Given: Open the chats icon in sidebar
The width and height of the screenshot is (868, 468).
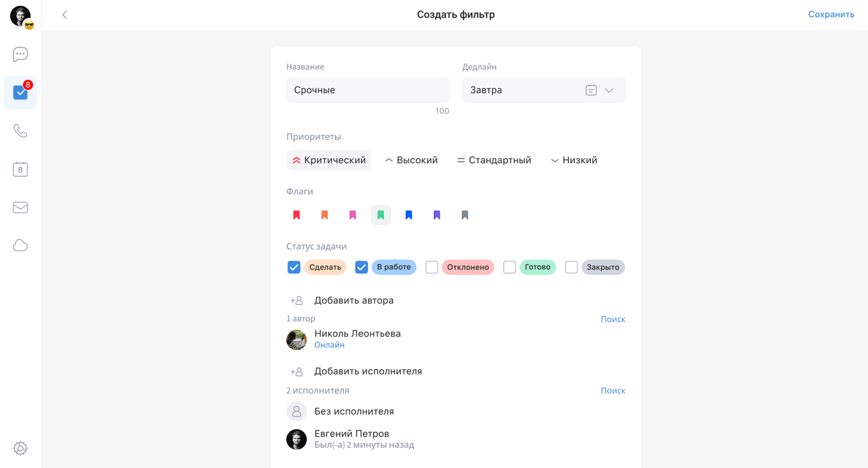Looking at the screenshot, I should [20, 55].
